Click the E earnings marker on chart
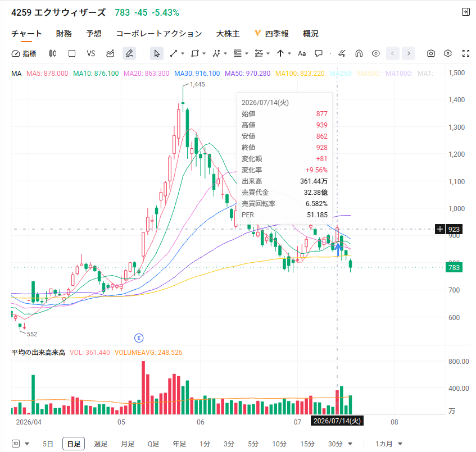The width and height of the screenshot is (476, 452). [139, 338]
